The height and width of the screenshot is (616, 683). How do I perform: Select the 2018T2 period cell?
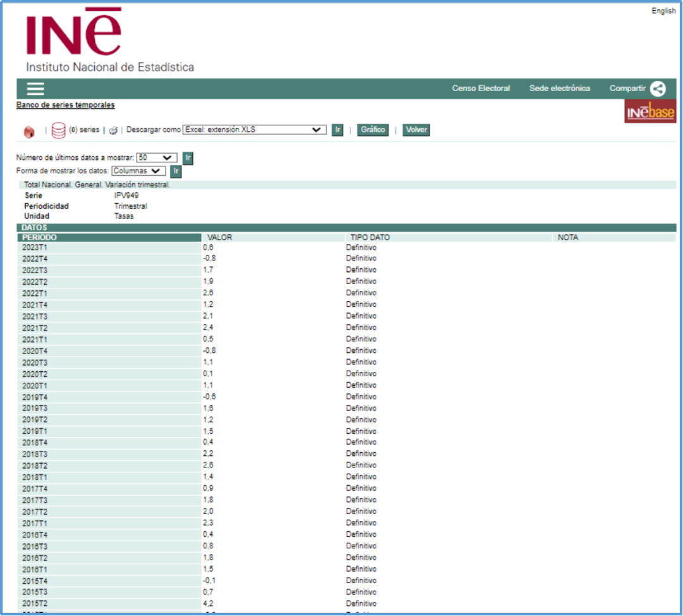(x=109, y=466)
